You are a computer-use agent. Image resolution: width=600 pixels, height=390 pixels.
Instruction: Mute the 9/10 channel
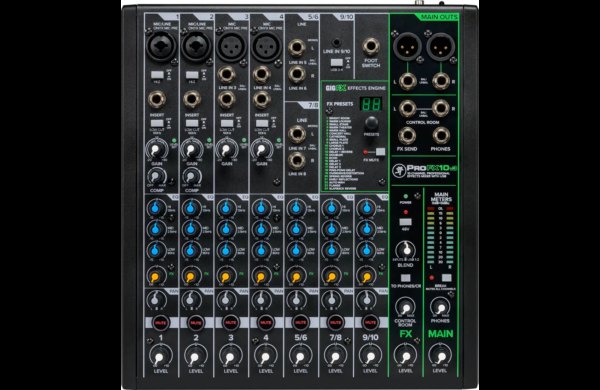[x=370, y=323]
